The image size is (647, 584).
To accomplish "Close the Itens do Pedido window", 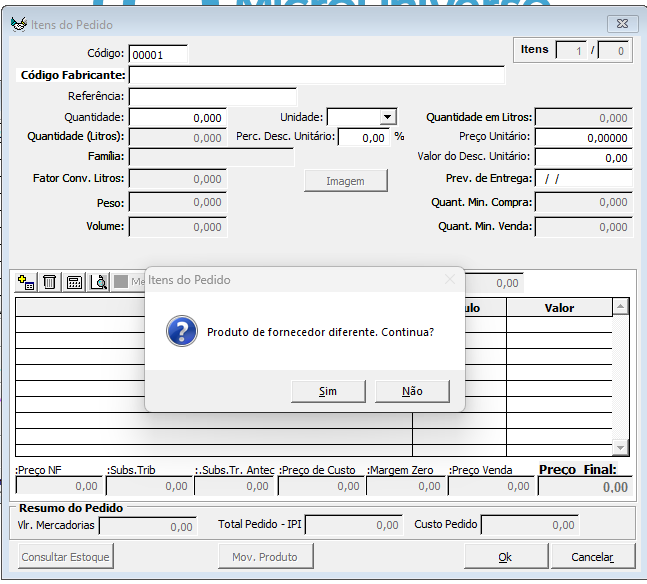I will [x=624, y=24].
